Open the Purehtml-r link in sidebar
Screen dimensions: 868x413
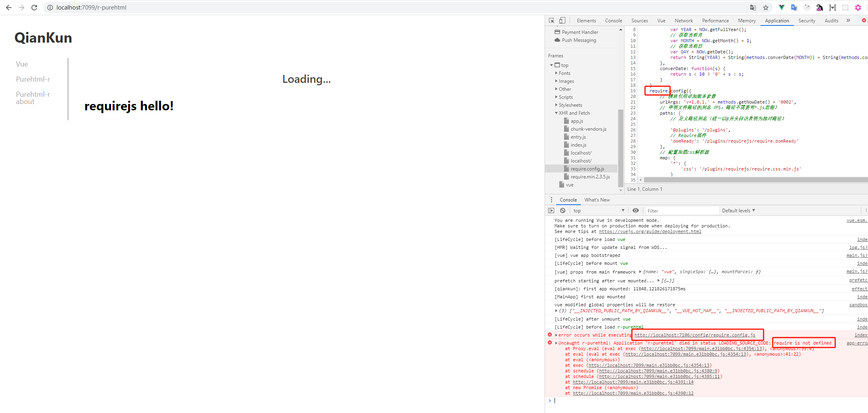click(33, 79)
